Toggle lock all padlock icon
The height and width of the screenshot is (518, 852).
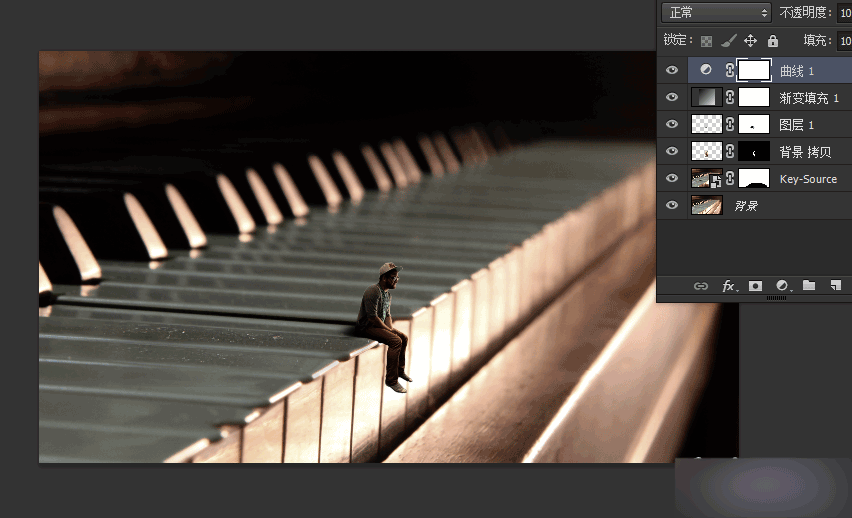[x=773, y=41]
